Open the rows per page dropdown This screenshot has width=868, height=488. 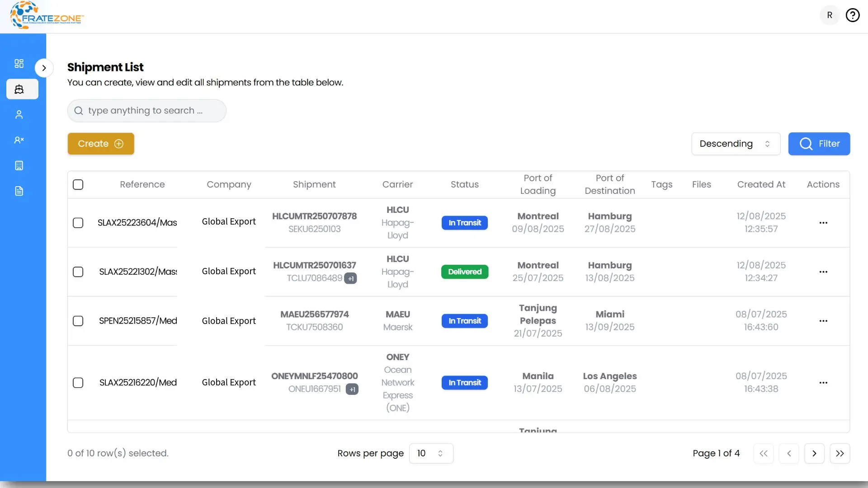pos(431,453)
